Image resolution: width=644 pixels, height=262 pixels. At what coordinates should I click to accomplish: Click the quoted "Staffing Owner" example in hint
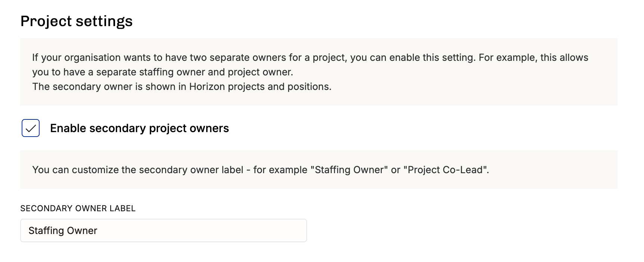click(x=349, y=170)
